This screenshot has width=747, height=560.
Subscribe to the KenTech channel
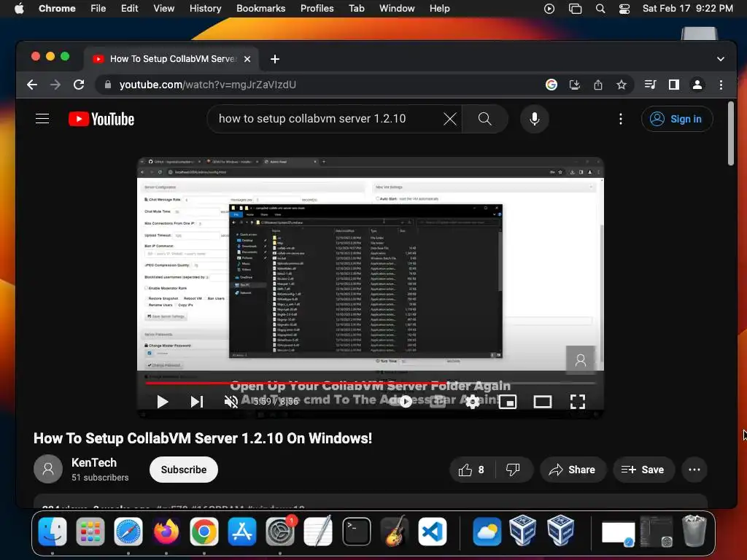point(183,470)
